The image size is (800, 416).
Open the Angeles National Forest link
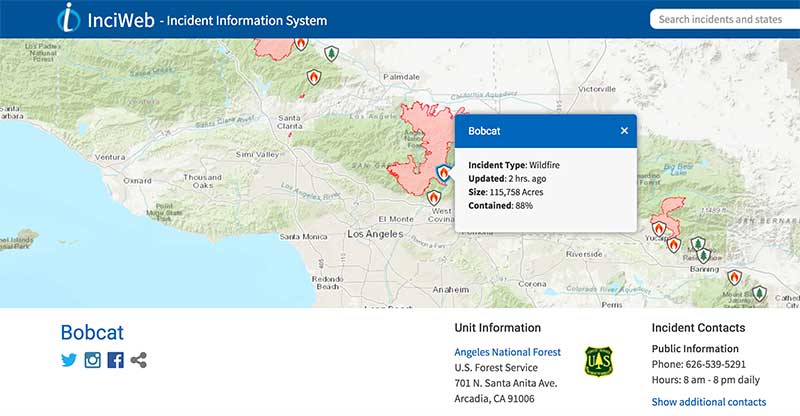click(x=507, y=352)
